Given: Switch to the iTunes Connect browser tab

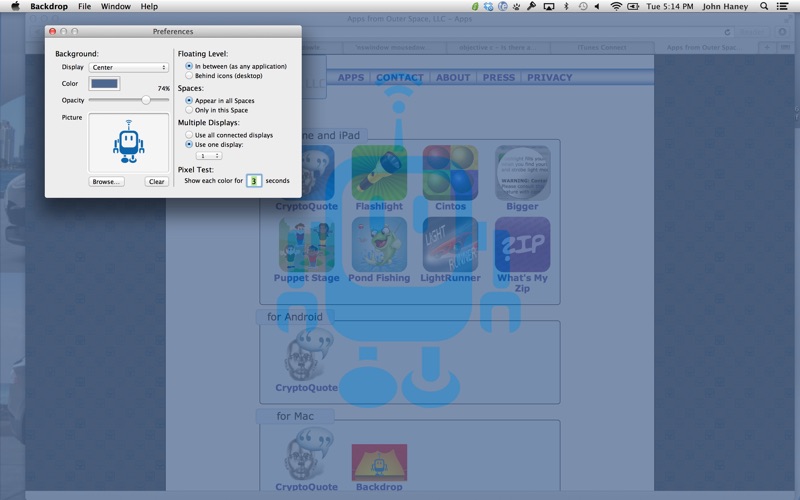Looking at the screenshot, I should [x=602, y=47].
